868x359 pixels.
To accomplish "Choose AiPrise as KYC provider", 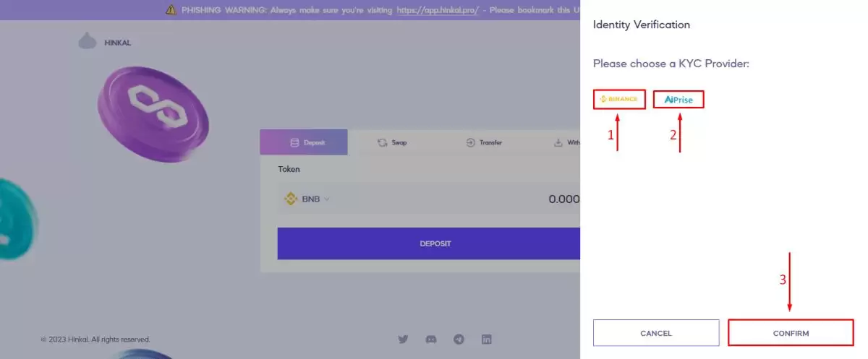I will click(678, 100).
